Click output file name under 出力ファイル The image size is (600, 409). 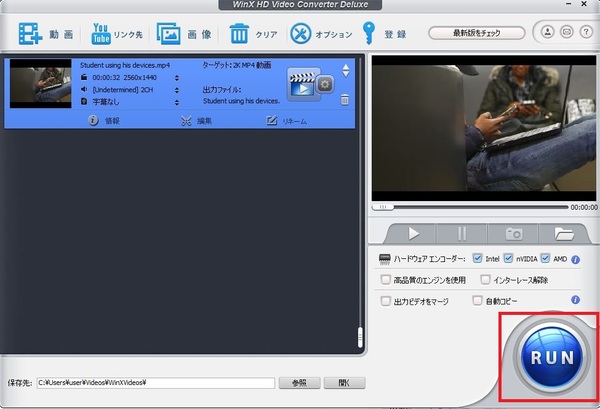click(x=241, y=101)
